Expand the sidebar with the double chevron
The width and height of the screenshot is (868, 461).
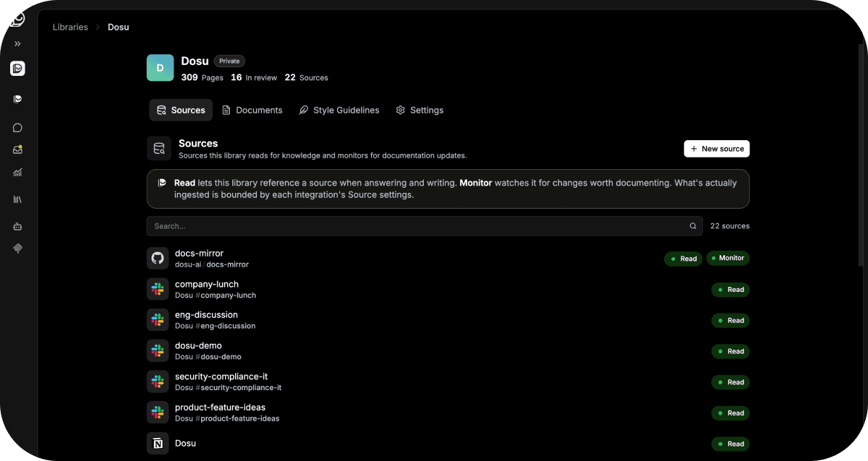coord(17,44)
